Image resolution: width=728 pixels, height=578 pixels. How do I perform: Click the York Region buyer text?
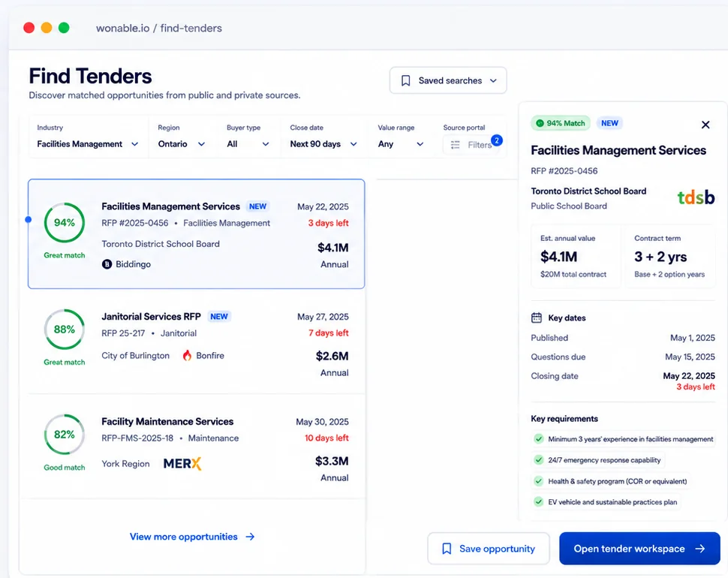[125, 464]
